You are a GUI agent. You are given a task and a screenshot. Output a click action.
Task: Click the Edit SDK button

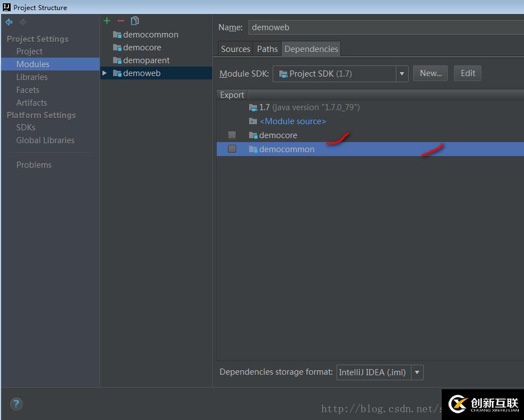pos(467,73)
